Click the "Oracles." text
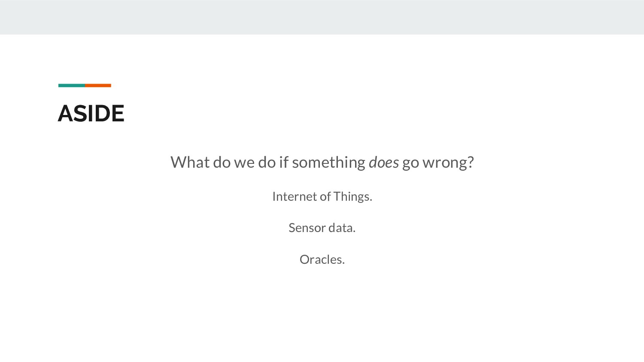644x362 pixels. pos(322,259)
